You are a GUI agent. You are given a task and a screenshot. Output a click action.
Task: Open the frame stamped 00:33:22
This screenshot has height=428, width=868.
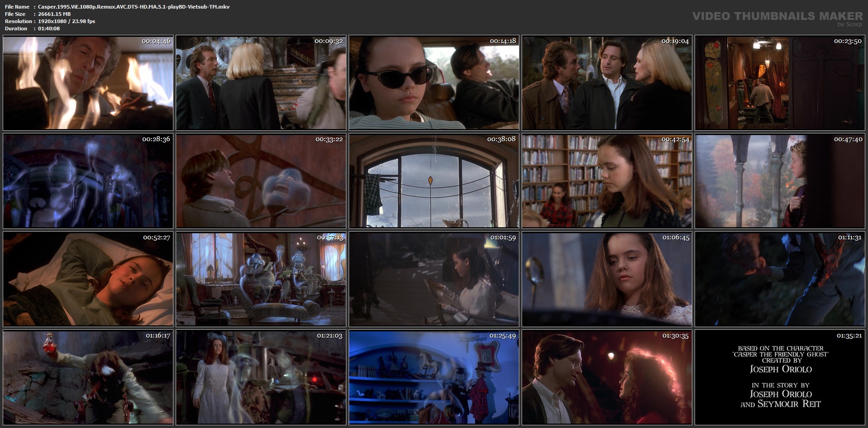[x=261, y=181]
